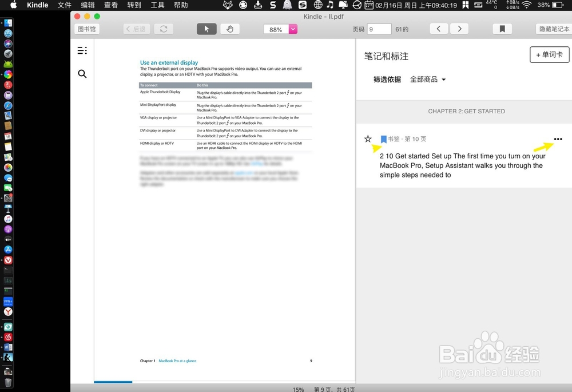The image size is (572, 392).
Task: Click the 'MacBook Pro at a glance' footer link
Action: tap(177, 361)
